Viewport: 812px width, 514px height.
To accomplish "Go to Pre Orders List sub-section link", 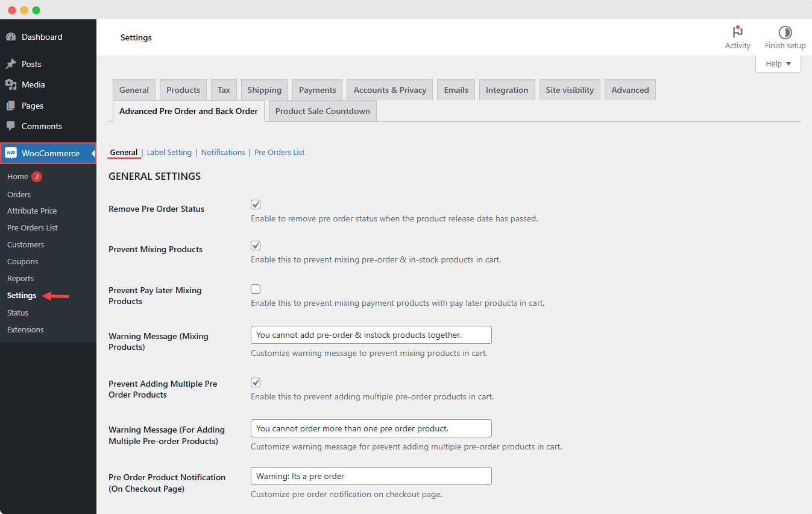I will [279, 153].
